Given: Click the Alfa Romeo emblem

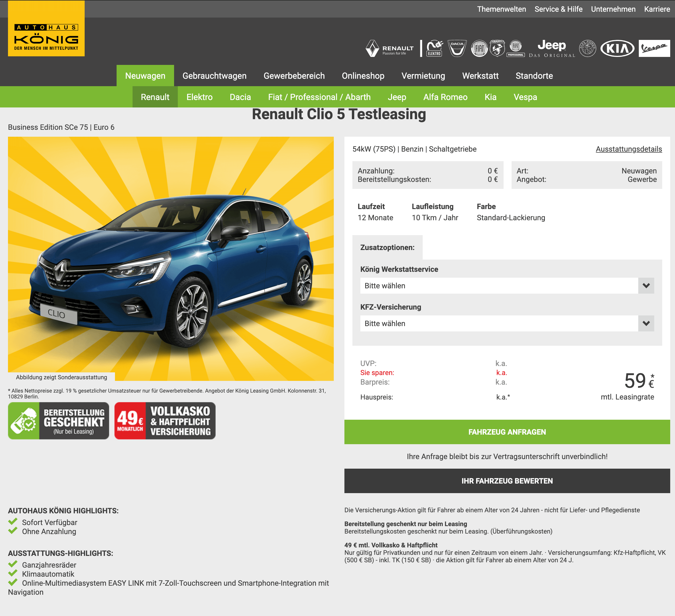Looking at the screenshot, I should tap(588, 48).
